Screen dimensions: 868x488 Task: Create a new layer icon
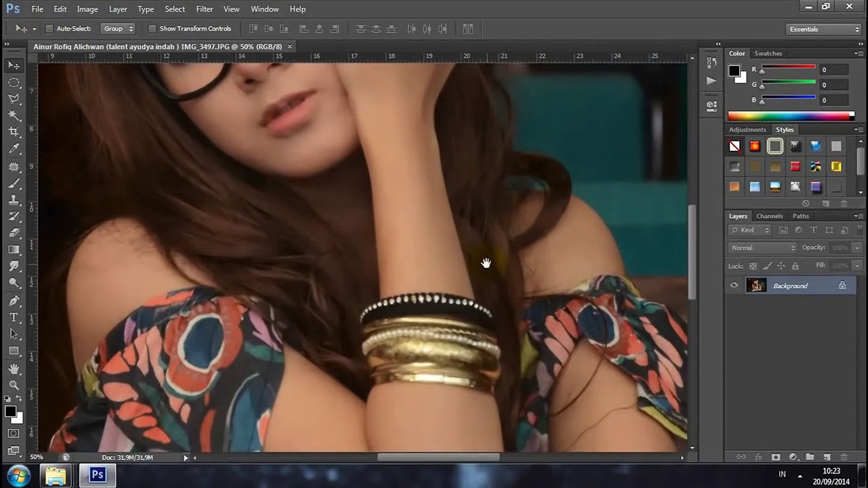coord(827,457)
